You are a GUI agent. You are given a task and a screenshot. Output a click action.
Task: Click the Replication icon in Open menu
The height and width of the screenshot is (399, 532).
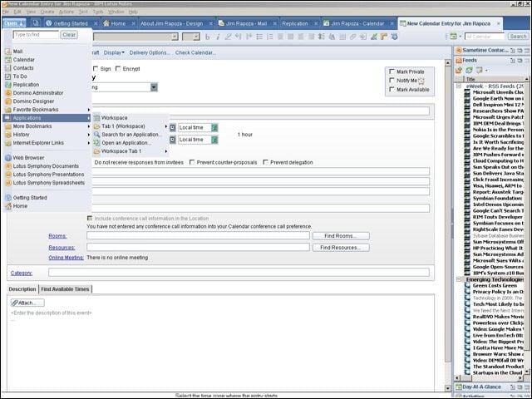8,85
